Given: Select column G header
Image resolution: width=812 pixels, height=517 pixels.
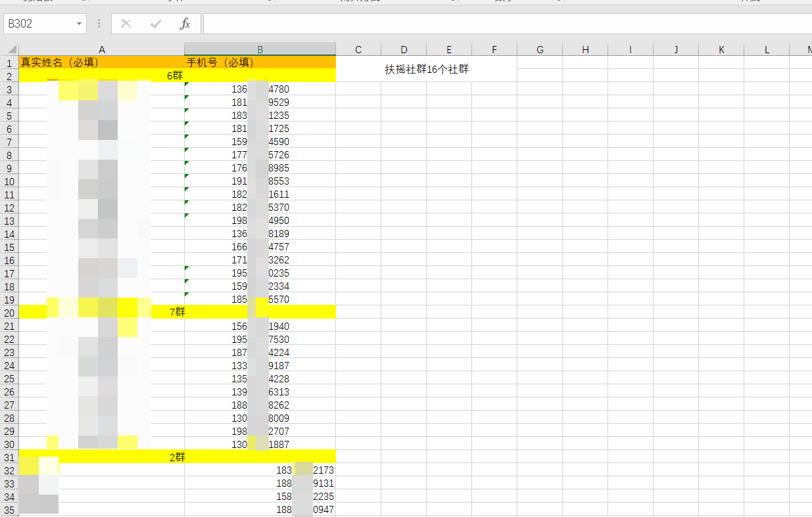Looking at the screenshot, I should (x=540, y=50).
